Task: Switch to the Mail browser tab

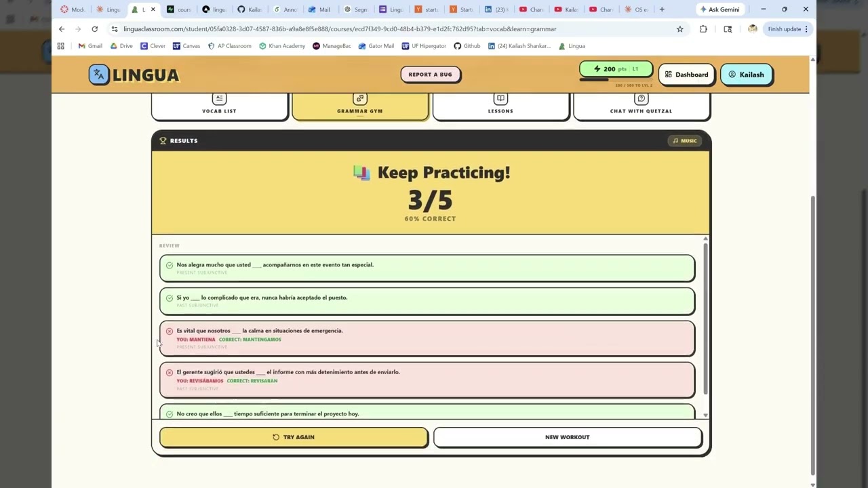Action: click(319, 9)
